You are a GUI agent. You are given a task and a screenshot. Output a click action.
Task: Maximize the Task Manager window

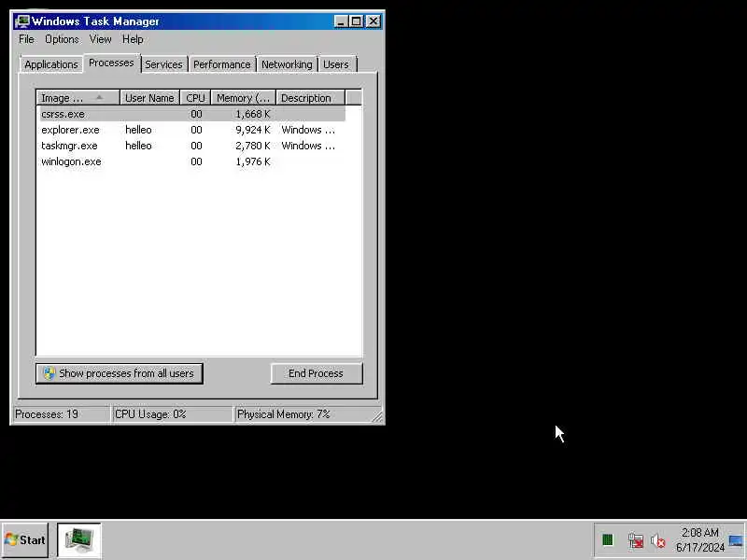coord(356,21)
